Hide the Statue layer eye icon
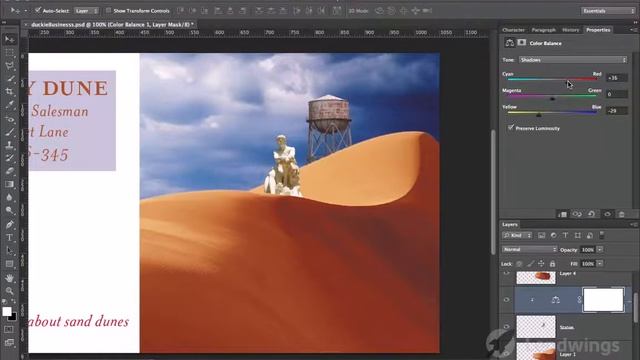 coord(507,327)
